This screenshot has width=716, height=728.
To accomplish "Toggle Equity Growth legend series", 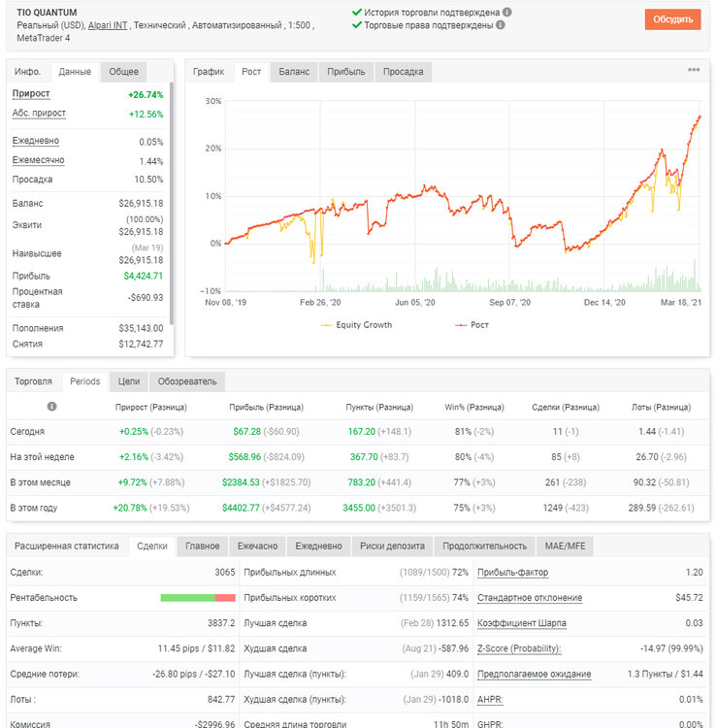I will click(356, 325).
